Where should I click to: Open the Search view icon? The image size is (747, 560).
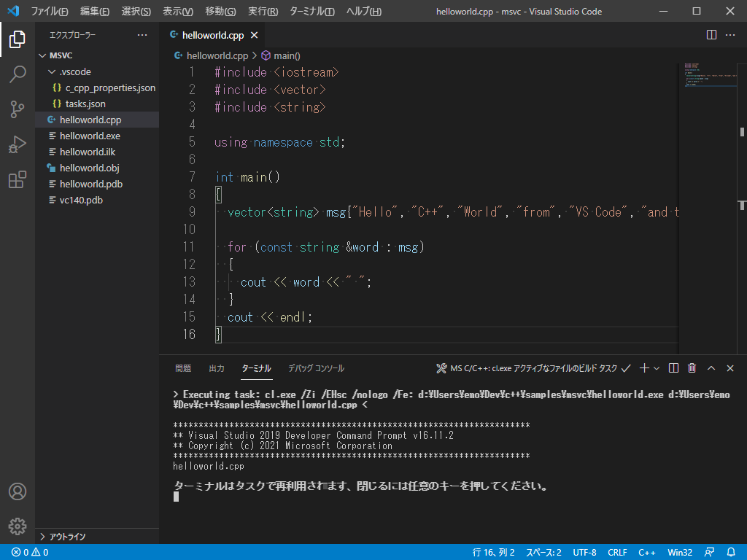coord(18,74)
